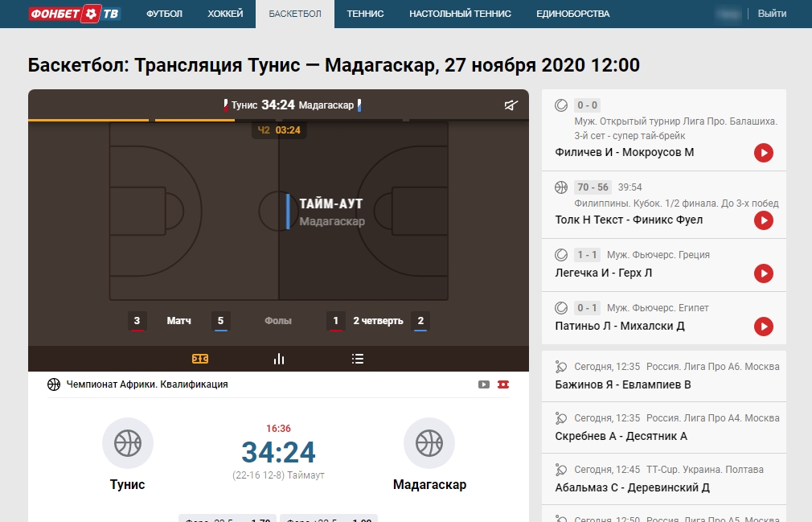Click the 70 - 56 score badge
The width and height of the screenshot is (812, 522).
click(x=593, y=187)
